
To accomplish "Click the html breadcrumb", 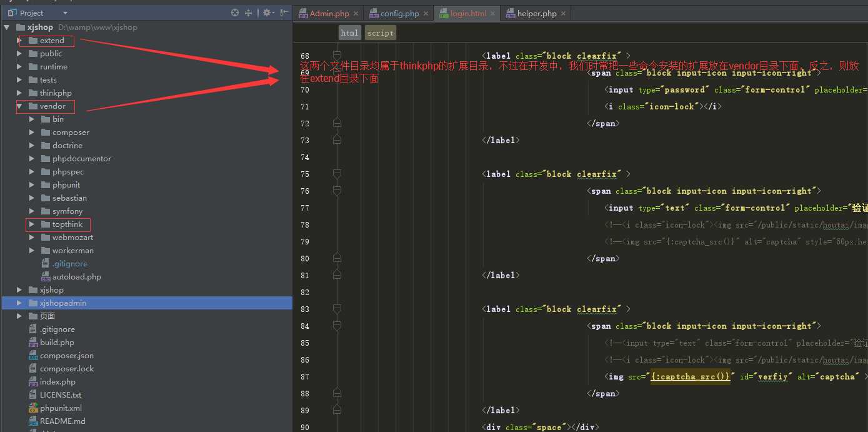I will (x=349, y=33).
